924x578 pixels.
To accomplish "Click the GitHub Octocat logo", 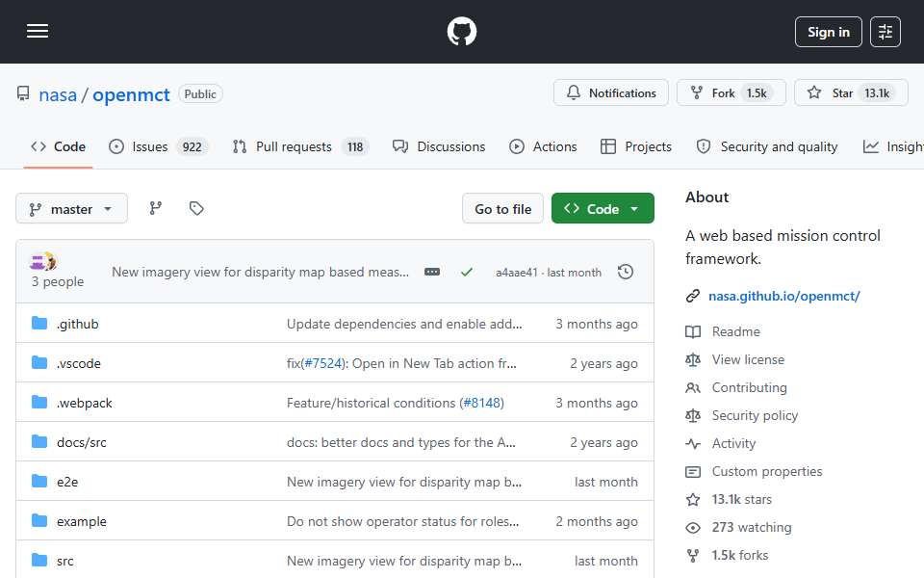I will [x=461, y=31].
